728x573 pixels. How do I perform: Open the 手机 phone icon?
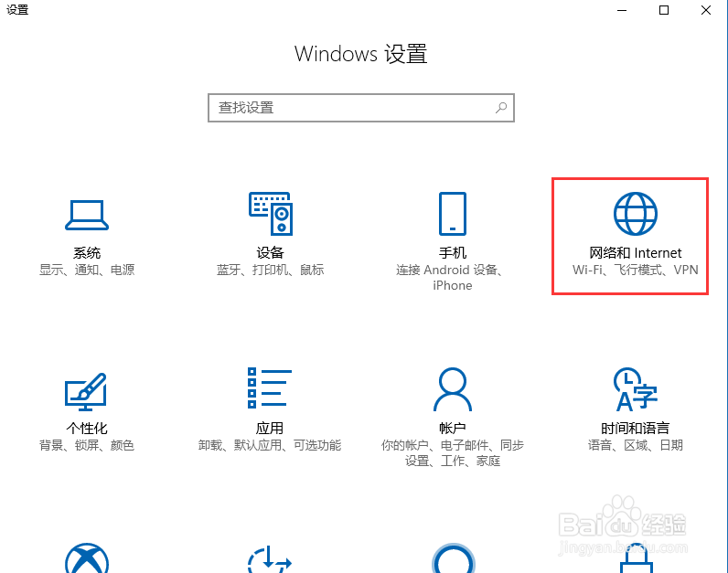point(453,214)
